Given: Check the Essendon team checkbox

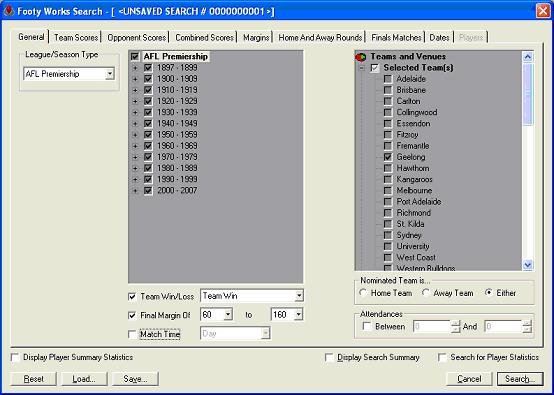Looking at the screenshot, I should (388, 124).
